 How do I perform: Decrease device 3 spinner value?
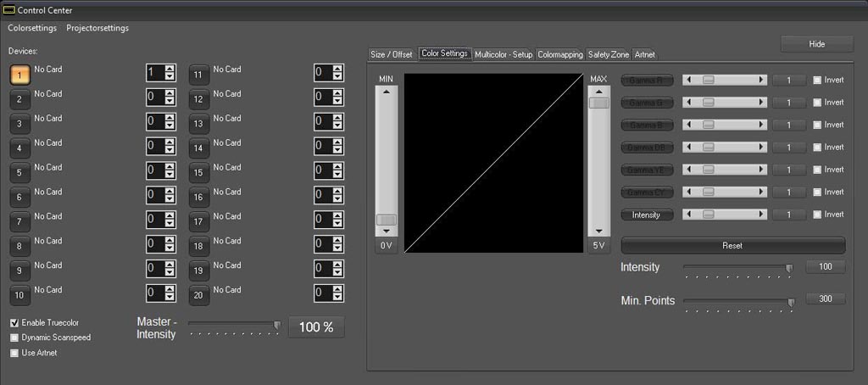click(x=170, y=126)
